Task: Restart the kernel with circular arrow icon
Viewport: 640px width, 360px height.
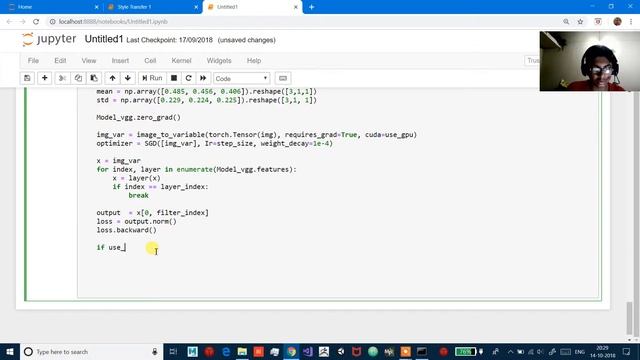Action: click(x=189, y=78)
